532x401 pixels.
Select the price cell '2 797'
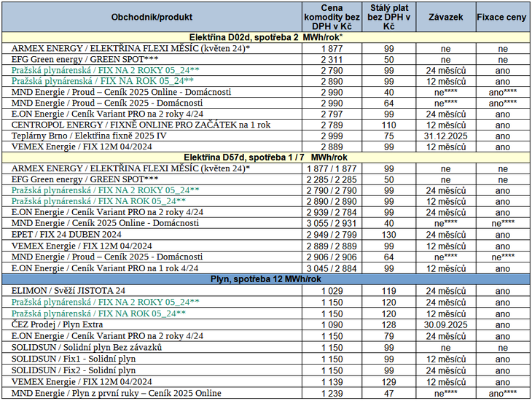coord(332,114)
